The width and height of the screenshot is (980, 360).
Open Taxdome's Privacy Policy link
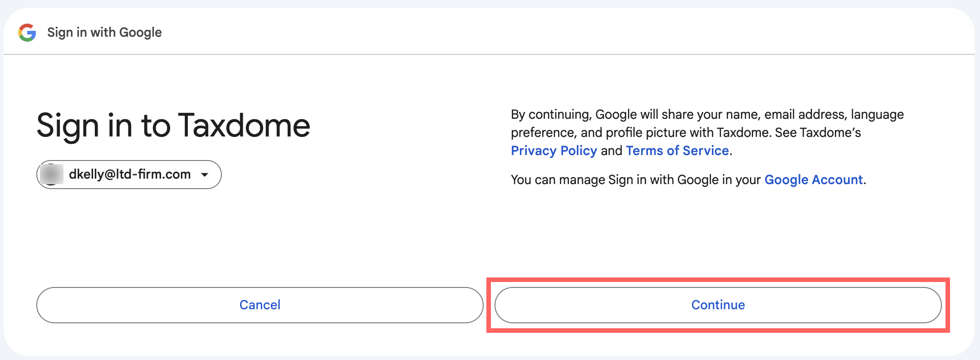[554, 151]
